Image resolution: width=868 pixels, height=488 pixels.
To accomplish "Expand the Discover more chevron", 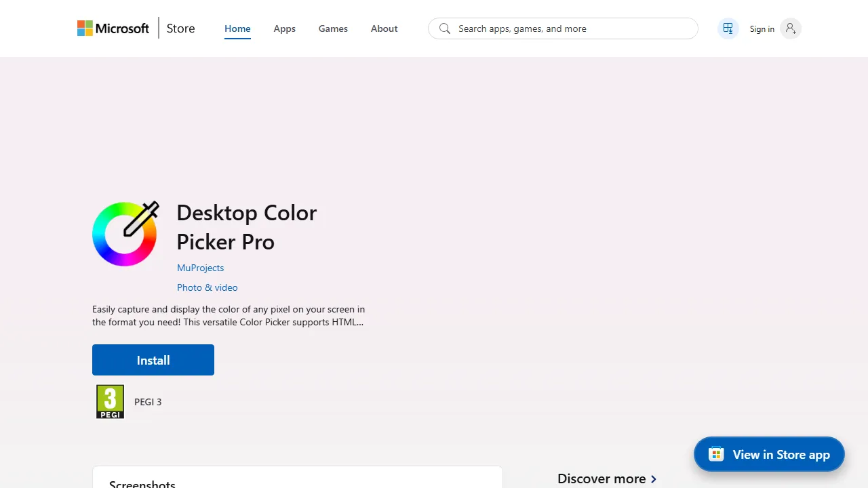I will (x=653, y=479).
